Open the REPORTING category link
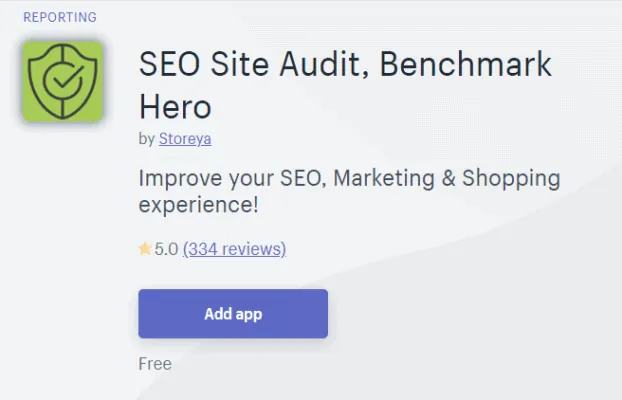This screenshot has width=622, height=400. pyautogui.click(x=60, y=17)
